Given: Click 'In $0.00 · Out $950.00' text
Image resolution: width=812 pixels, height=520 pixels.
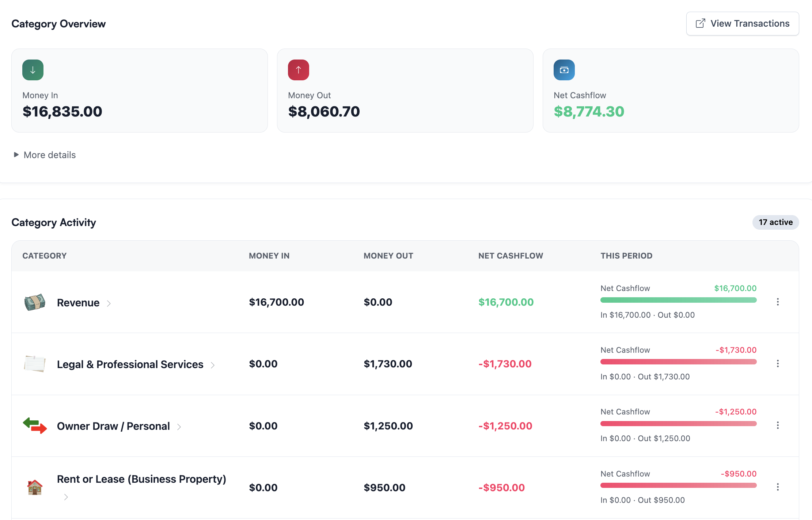Looking at the screenshot, I should 642,500.
